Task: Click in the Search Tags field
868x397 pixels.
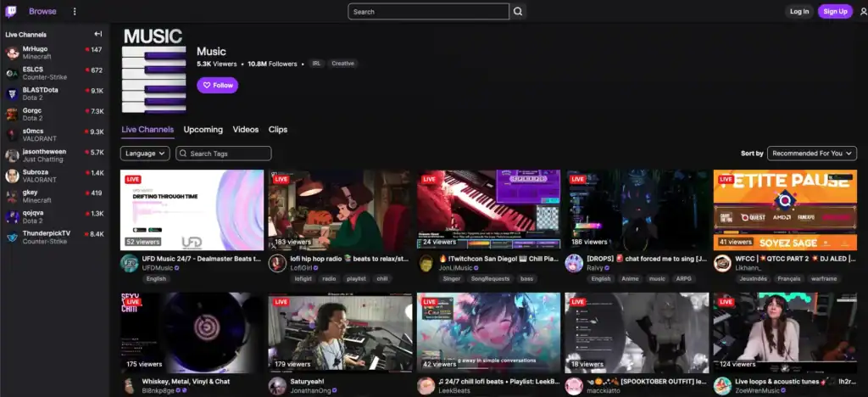Action: pyautogui.click(x=224, y=154)
